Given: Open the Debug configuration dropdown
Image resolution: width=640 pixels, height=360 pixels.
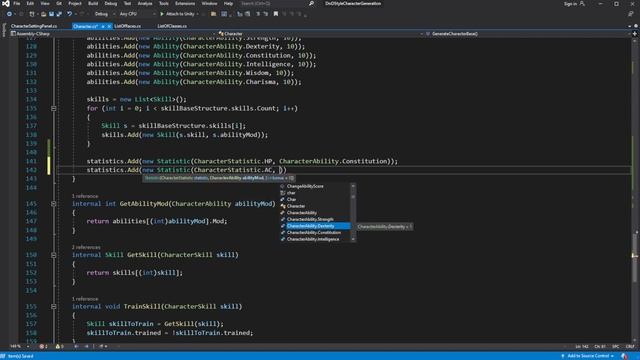Looking at the screenshot, I should [104, 14].
